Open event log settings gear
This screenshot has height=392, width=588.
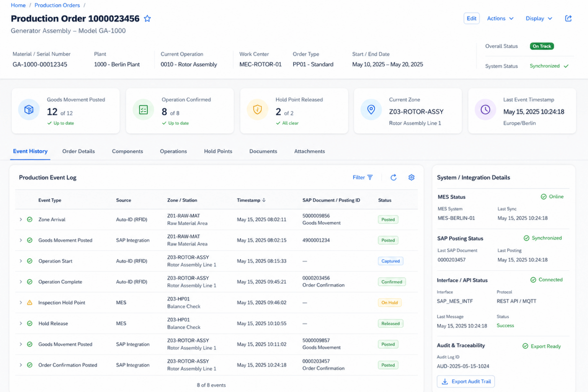[412, 177]
